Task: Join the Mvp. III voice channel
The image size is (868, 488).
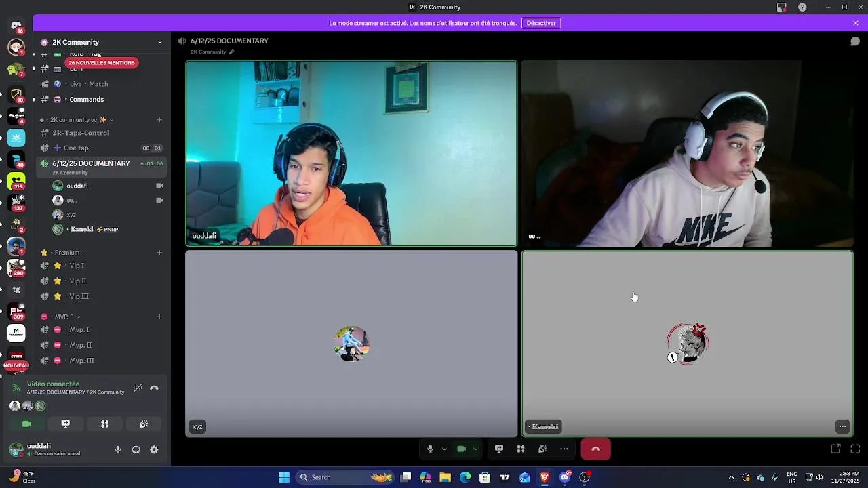Action: (102, 361)
